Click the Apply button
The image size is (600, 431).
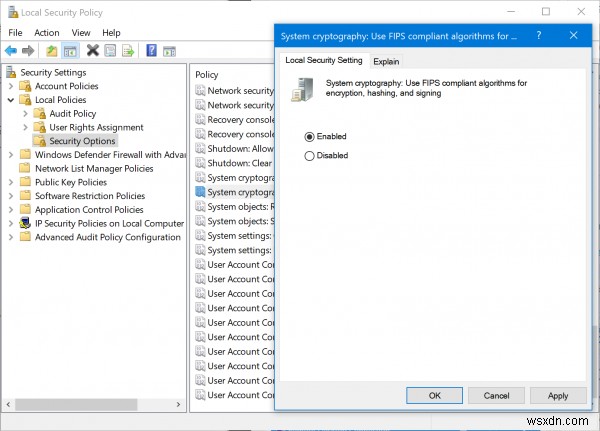[x=558, y=396]
